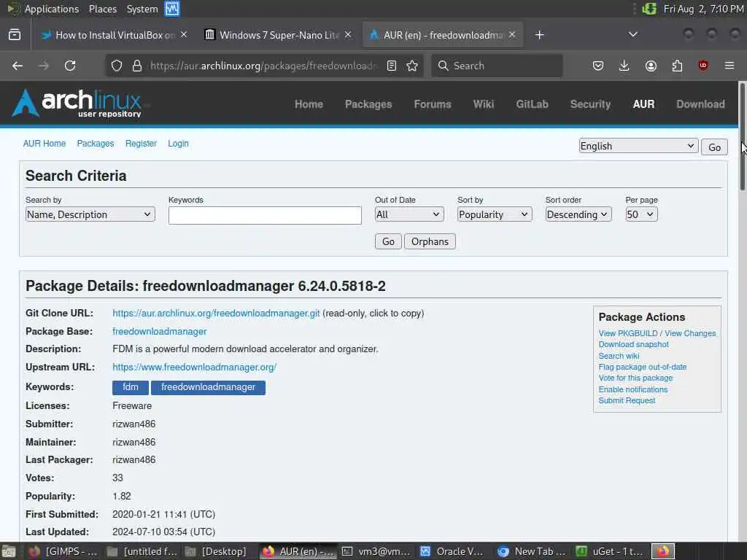Click system monitor icon in top panel
Screen dimensions: 747x560
(x=172, y=9)
